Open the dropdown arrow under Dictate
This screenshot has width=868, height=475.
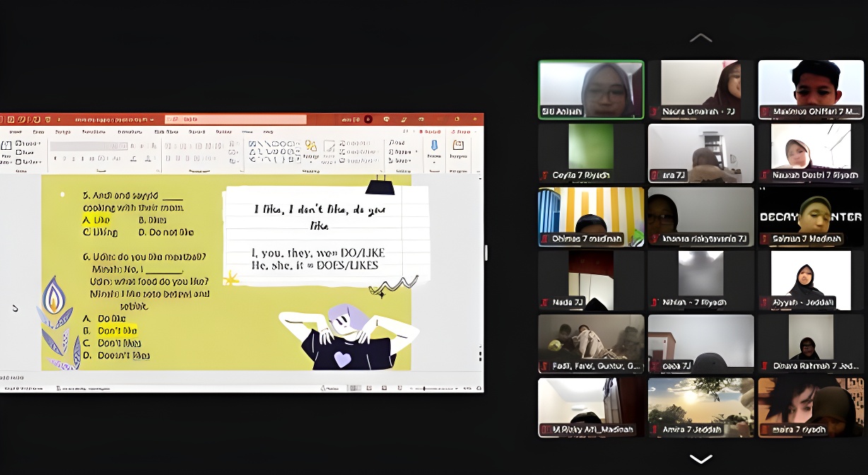(434, 162)
